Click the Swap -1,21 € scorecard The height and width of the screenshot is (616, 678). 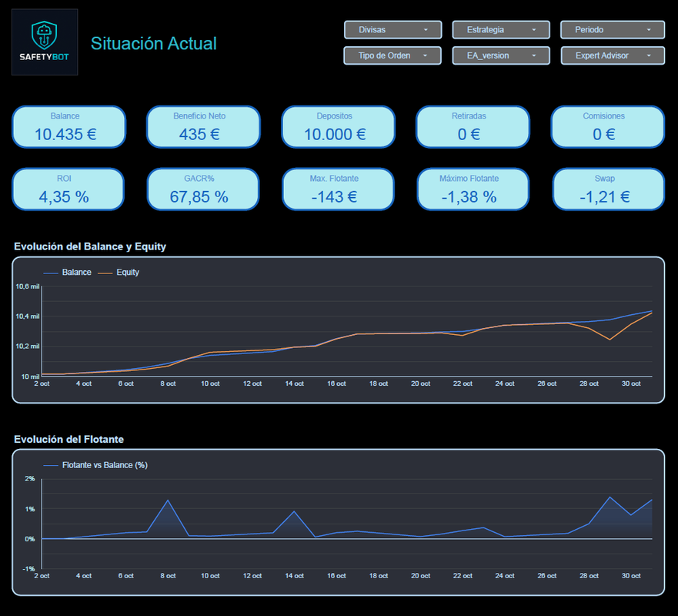coord(609,189)
